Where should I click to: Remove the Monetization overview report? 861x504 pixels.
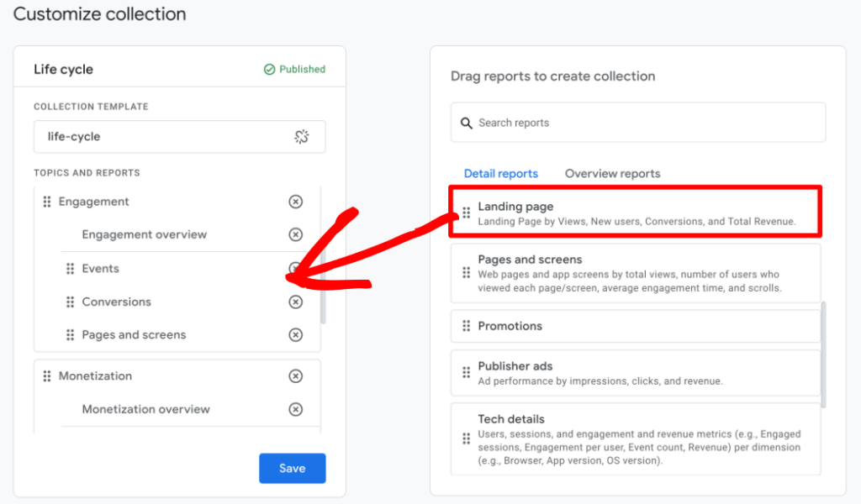pos(295,409)
